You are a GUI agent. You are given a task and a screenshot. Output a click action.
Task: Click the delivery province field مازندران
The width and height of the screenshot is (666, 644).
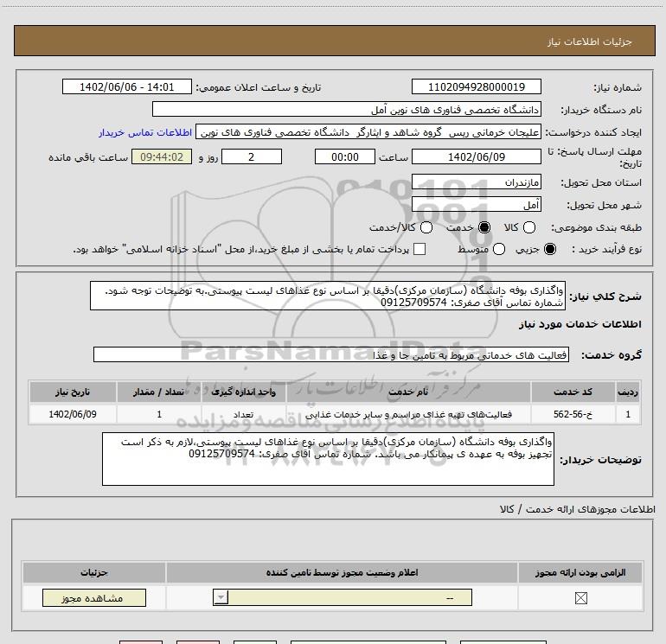[x=476, y=182]
